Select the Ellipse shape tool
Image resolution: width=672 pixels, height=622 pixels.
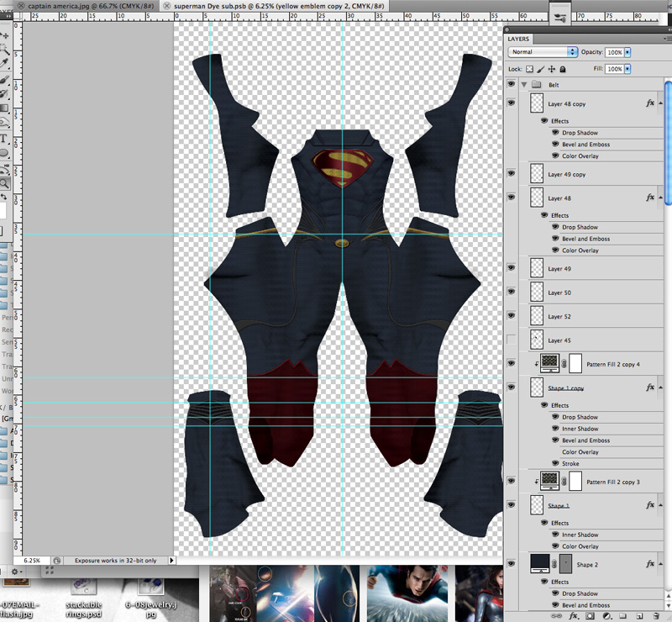tap(4, 153)
